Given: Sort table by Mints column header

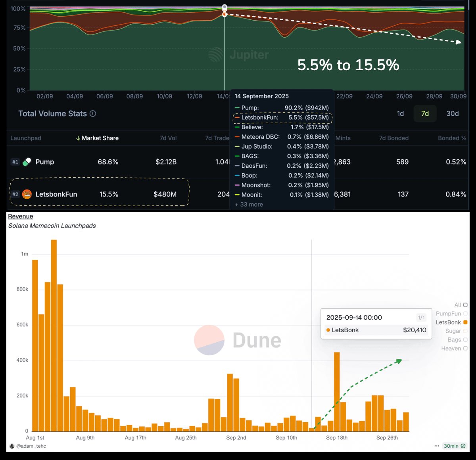Looking at the screenshot, I should [343, 138].
